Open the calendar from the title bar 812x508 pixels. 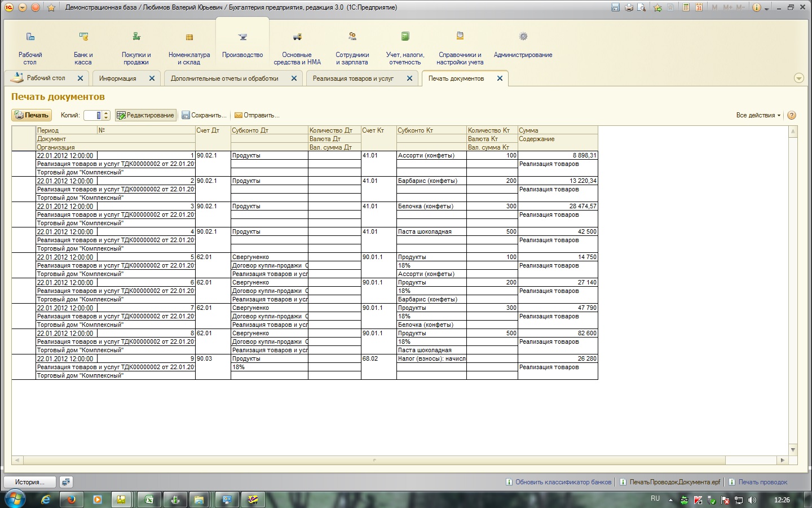699,7
